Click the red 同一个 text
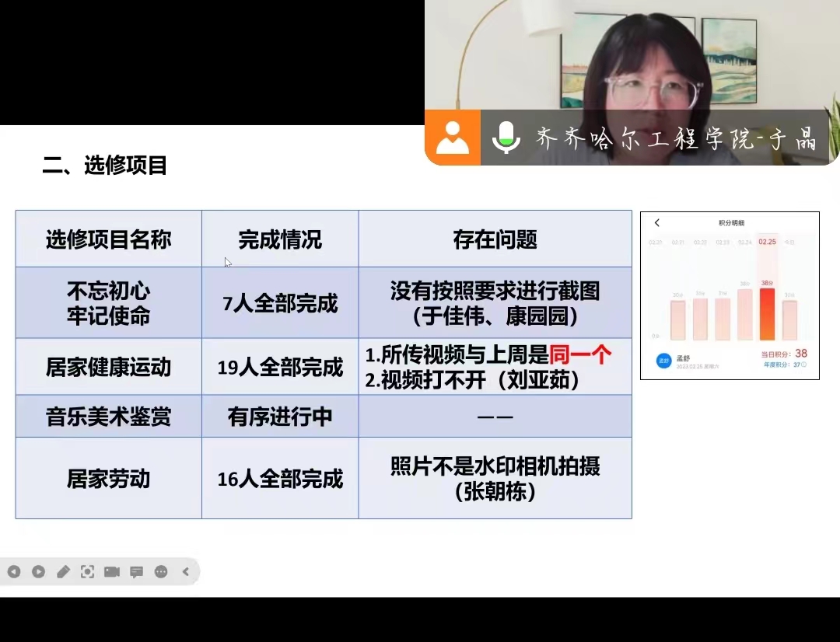 pyautogui.click(x=580, y=356)
